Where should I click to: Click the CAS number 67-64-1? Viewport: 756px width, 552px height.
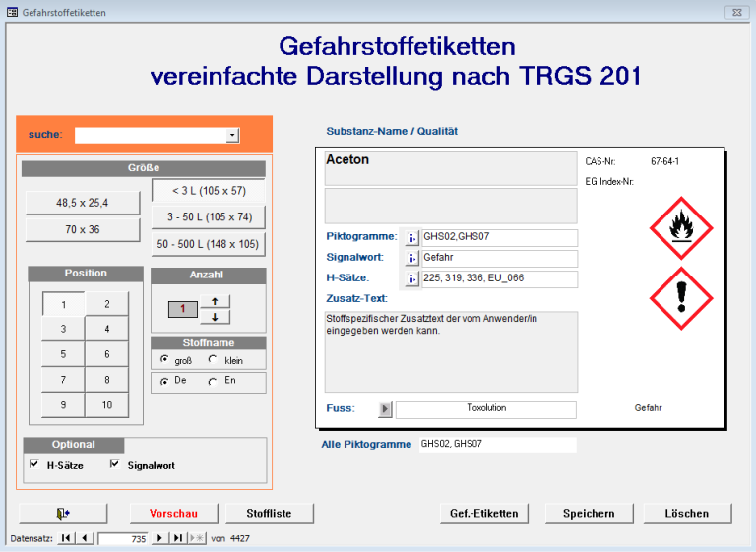point(664,162)
